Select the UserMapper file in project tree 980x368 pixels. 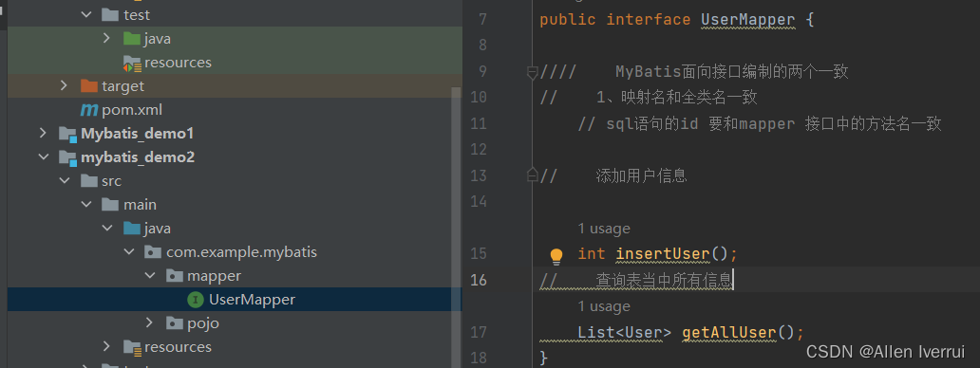tap(235, 300)
